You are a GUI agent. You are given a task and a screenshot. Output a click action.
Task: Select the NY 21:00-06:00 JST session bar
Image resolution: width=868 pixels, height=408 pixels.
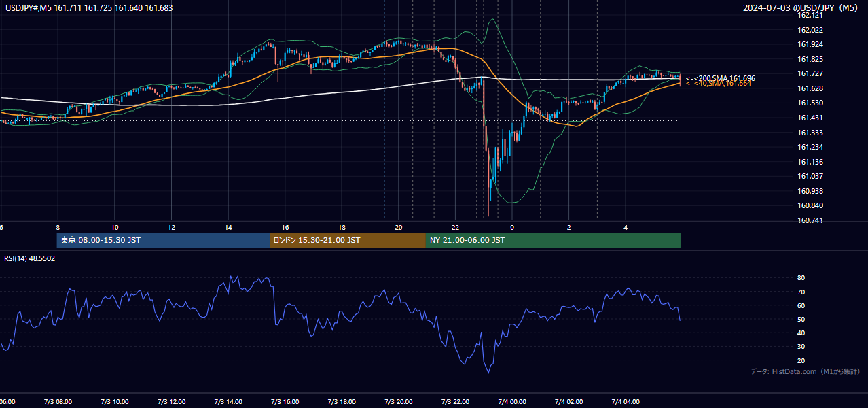pos(554,240)
